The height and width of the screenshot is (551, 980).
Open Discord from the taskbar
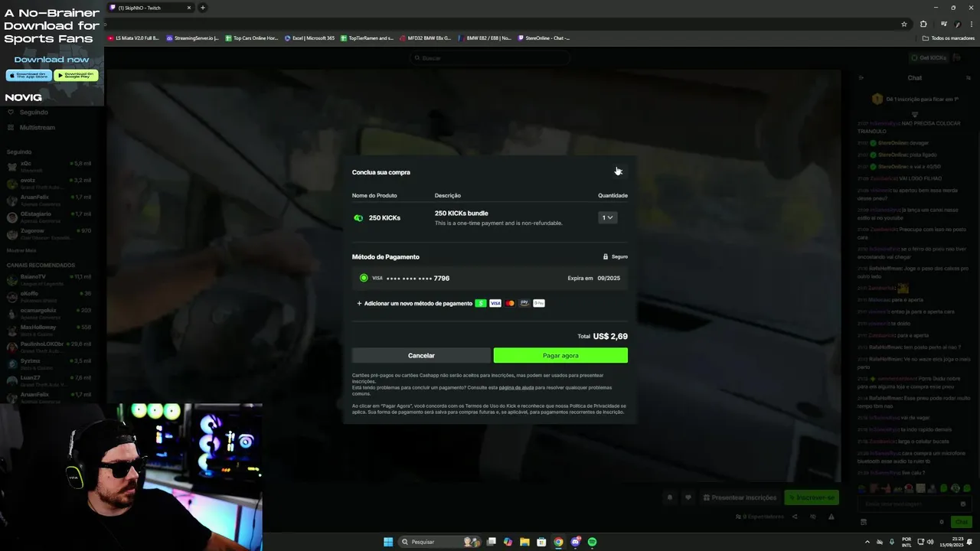click(x=576, y=542)
